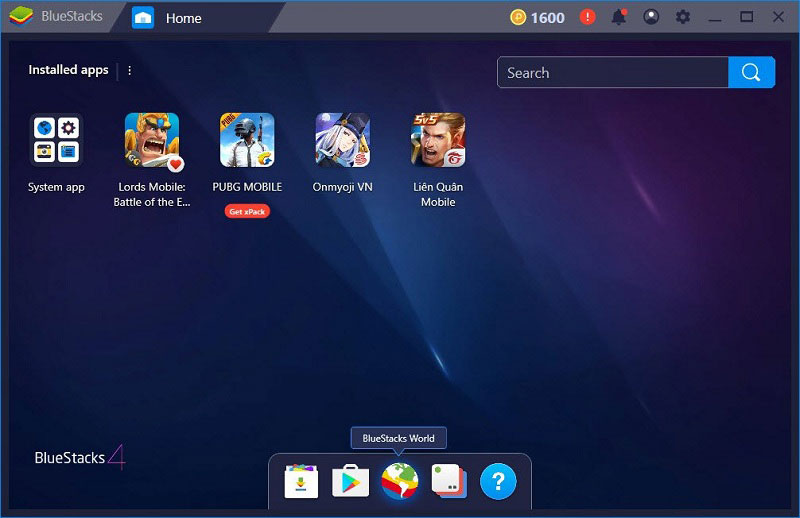Open Installed apps three-dot menu
Image resolution: width=800 pixels, height=518 pixels.
click(130, 70)
